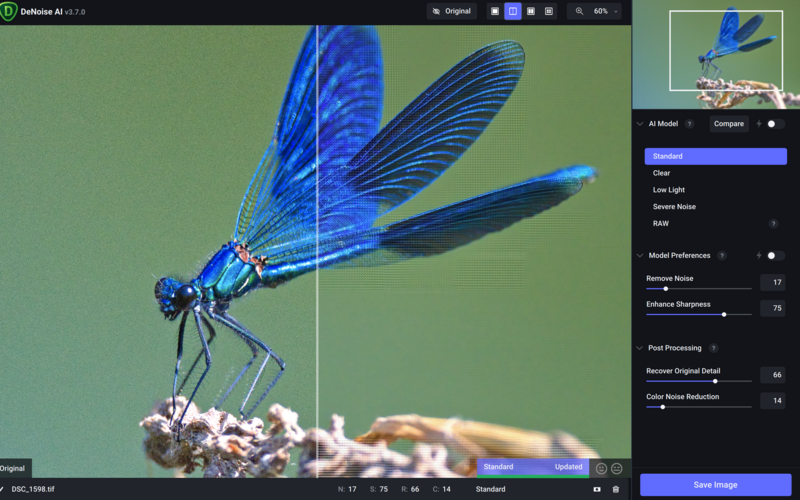Click the Enhance Sharpness slider handle

(x=724, y=314)
